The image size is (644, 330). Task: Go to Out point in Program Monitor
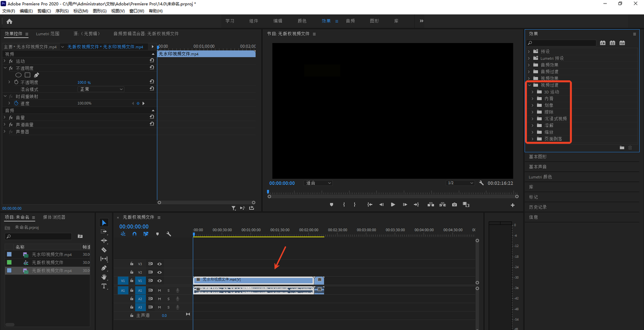[416, 205]
